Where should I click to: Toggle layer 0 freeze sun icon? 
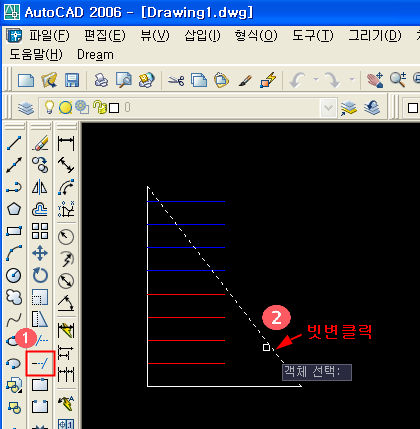(65, 108)
